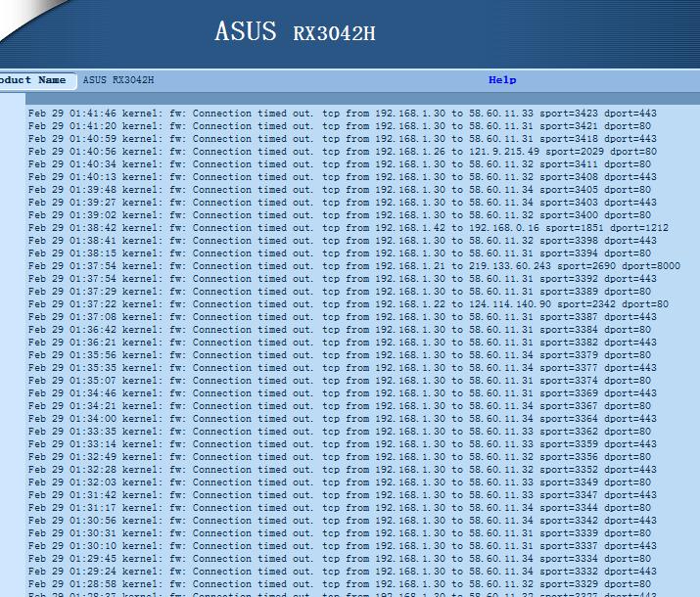Select the log entry at 01:39:27
700x597 pixels.
(343, 203)
